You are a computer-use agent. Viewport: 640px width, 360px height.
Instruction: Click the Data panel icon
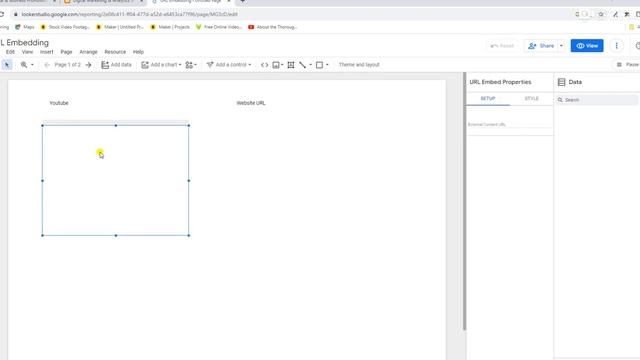(562, 82)
